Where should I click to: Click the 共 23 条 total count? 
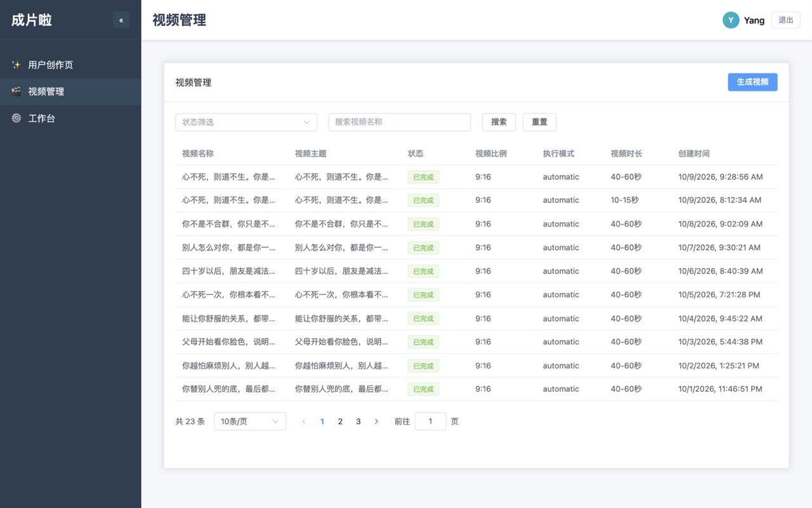tap(190, 422)
